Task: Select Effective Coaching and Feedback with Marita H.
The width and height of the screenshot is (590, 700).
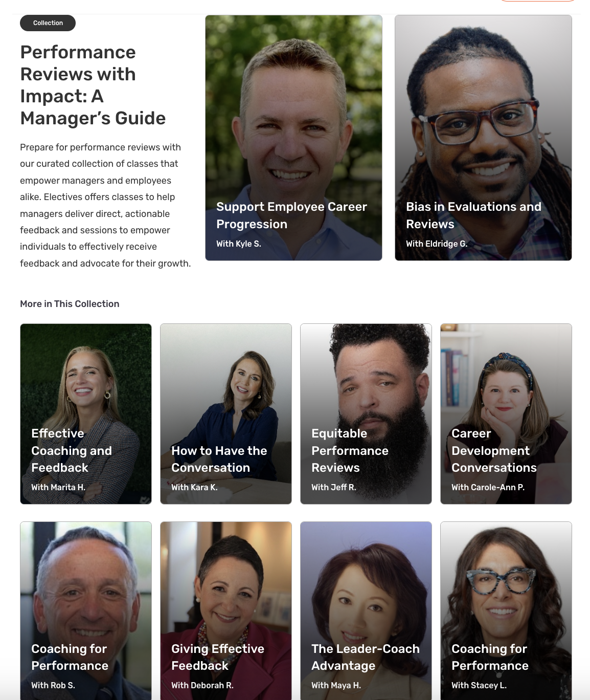Action: [86, 413]
